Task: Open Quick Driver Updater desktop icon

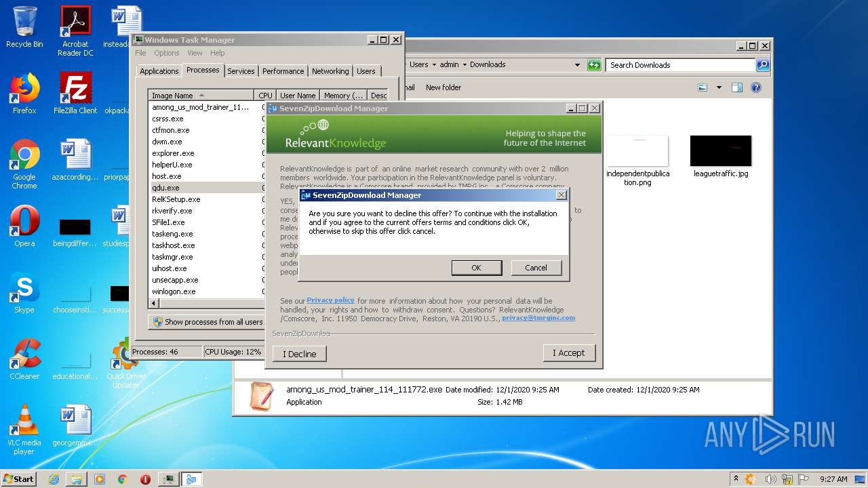Action: point(125,363)
